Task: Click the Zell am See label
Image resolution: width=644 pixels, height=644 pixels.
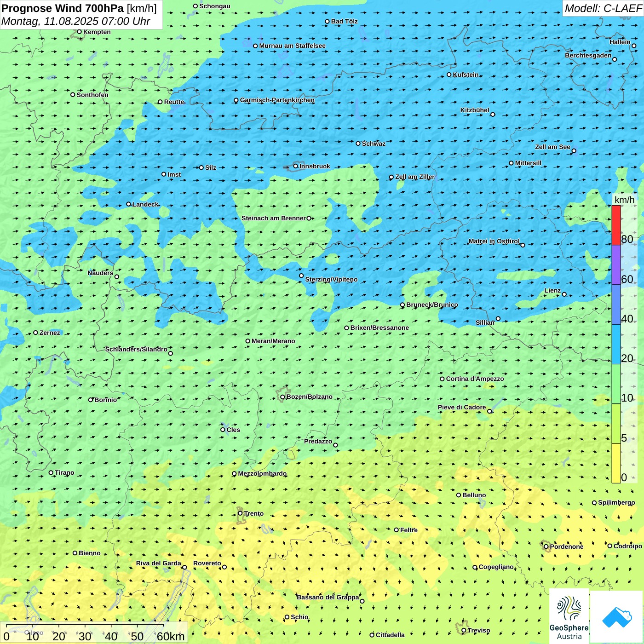Action: [552, 147]
